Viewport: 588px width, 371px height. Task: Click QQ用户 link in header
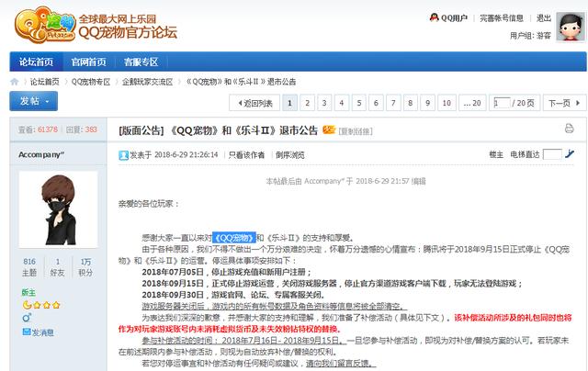(x=454, y=18)
